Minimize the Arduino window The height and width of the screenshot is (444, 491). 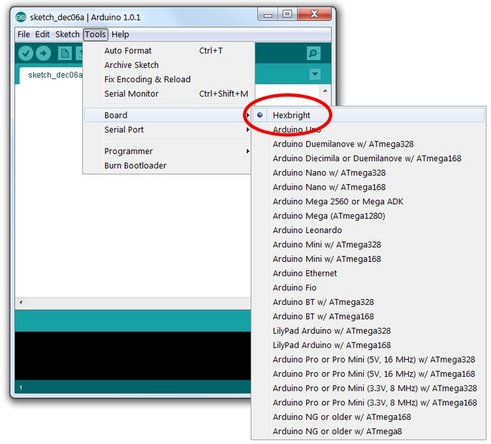[268, 14]
